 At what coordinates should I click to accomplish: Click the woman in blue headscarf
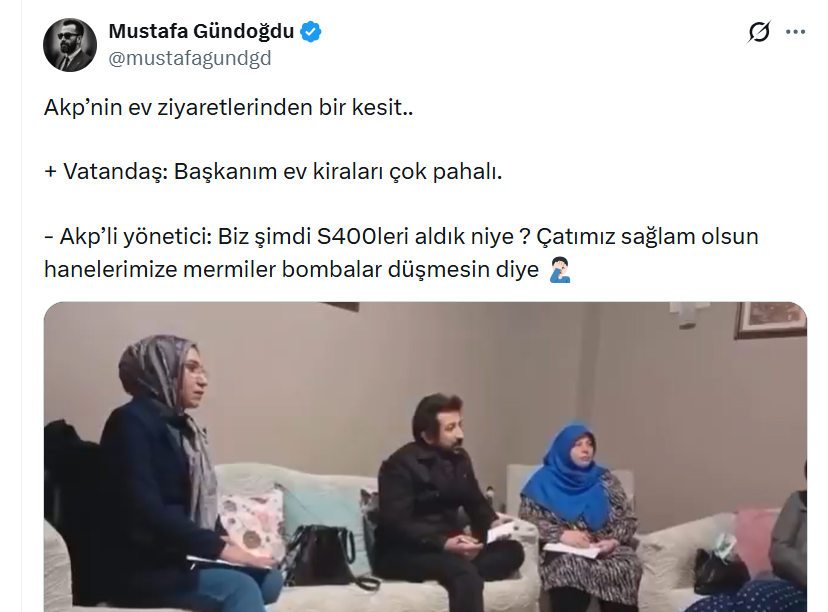pyautogui.click(x=576, y=507)
